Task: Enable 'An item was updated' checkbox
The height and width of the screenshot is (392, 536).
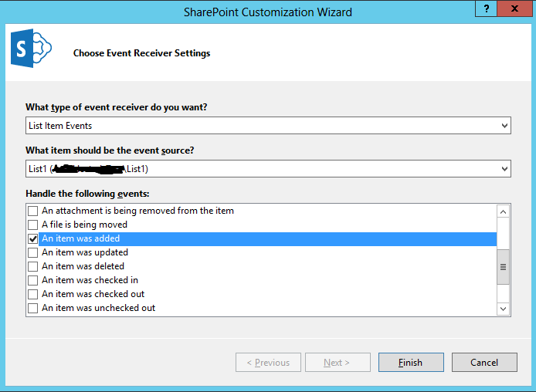Action: [x=32, y=252]
